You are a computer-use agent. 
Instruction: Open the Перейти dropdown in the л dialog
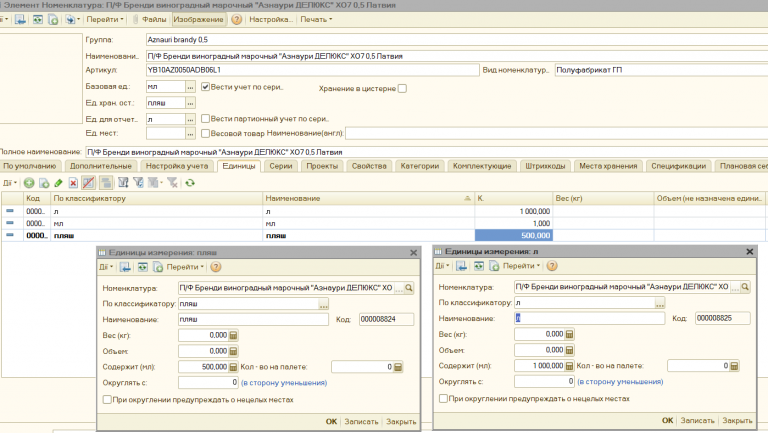[521, 266]
